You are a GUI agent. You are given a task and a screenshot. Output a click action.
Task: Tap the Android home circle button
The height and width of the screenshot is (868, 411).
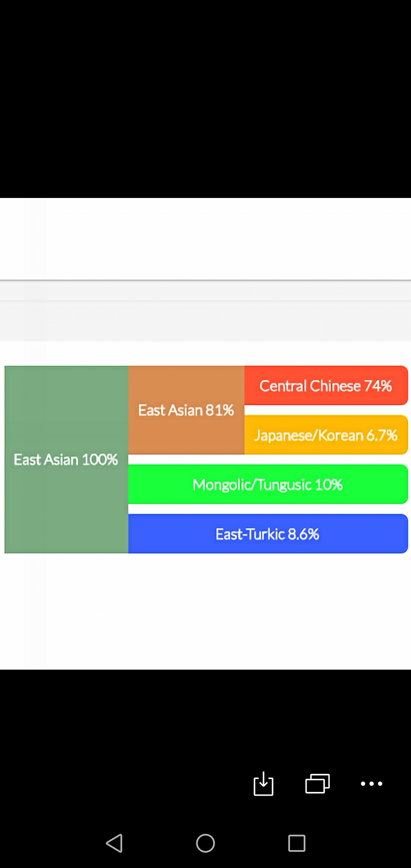[205, 843]
